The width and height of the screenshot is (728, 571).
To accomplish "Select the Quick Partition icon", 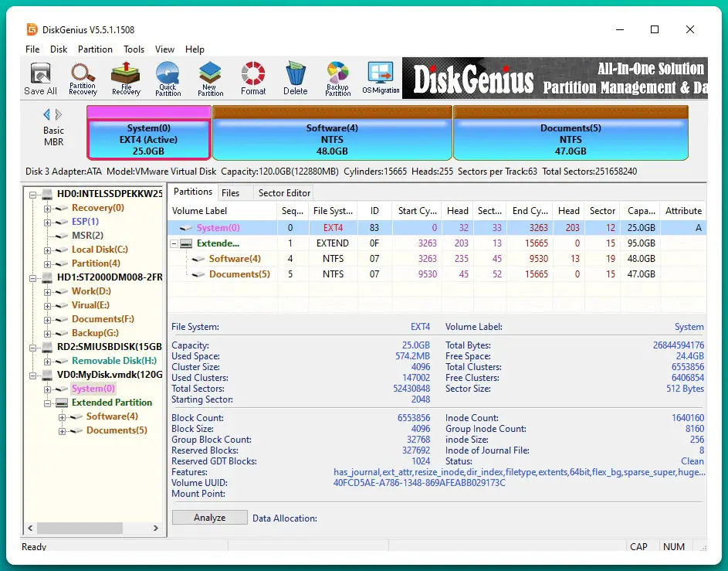I will coord(168,77).
